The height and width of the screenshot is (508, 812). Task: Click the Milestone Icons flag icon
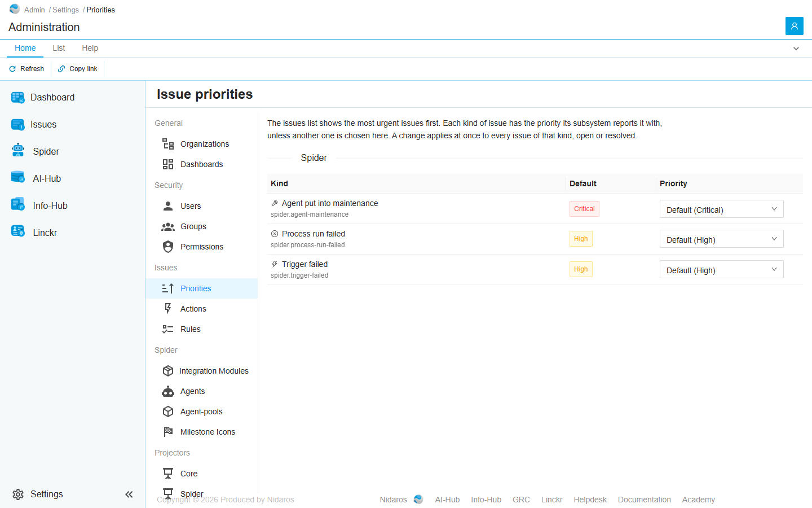click(168, 432)
